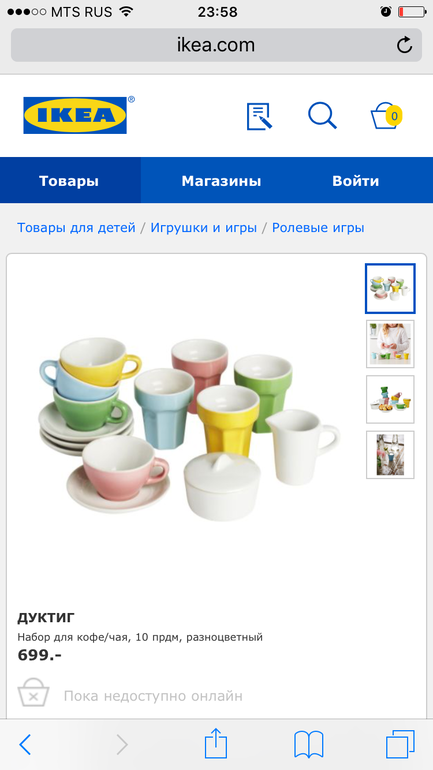Select thumbnail showing child at table
Viewport: 433px width, 770px height.
tap(390, 344)
